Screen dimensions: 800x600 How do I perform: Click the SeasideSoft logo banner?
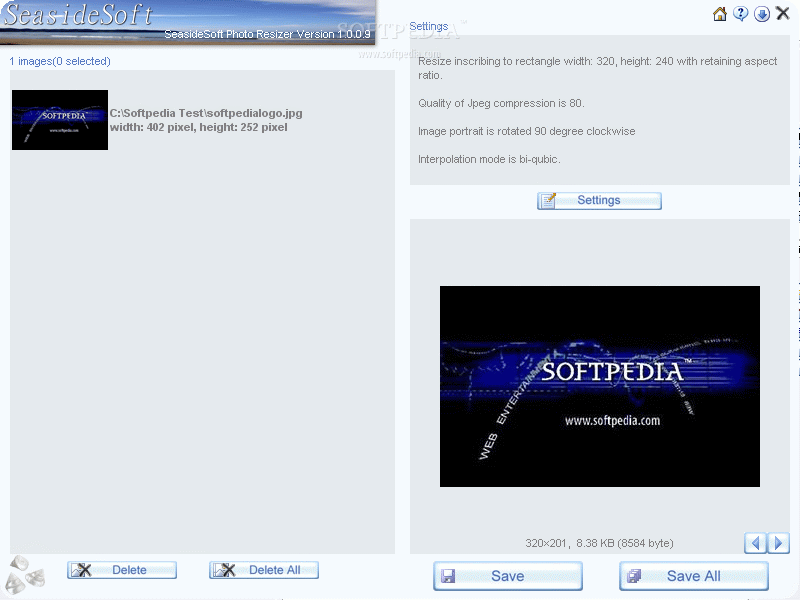188,22
